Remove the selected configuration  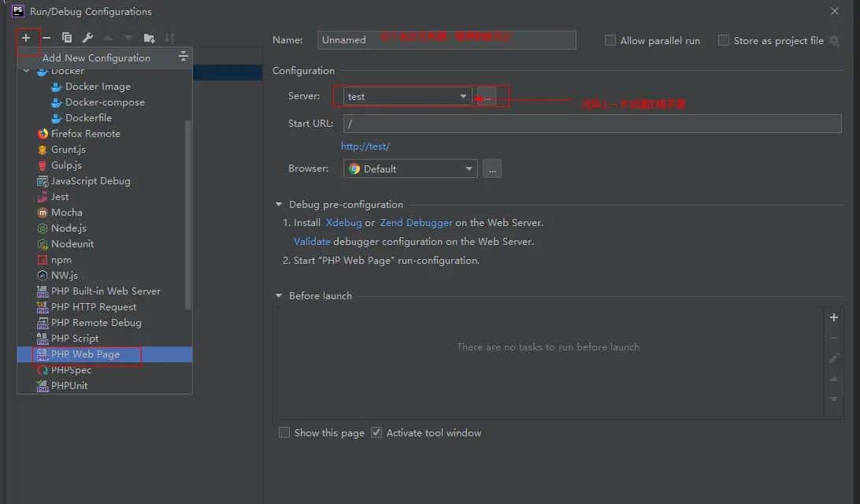46,37
